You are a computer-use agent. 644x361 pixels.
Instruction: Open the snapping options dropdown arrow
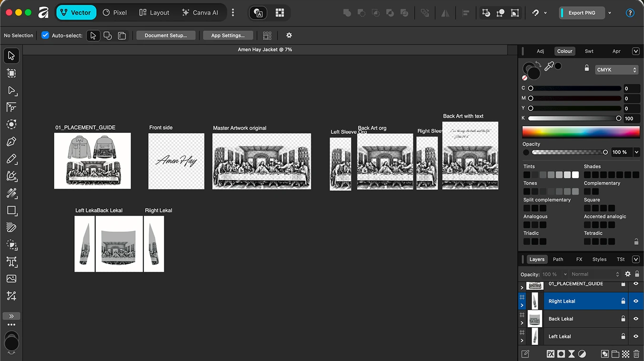(x=545, y=13)
